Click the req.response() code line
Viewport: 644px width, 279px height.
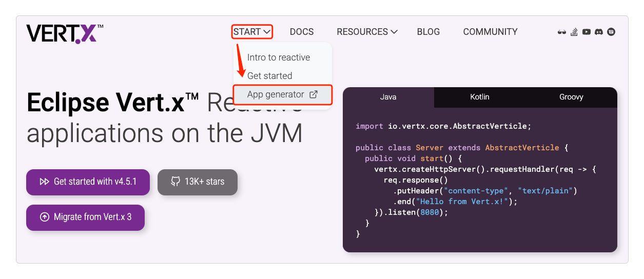[x=416, y=180]
